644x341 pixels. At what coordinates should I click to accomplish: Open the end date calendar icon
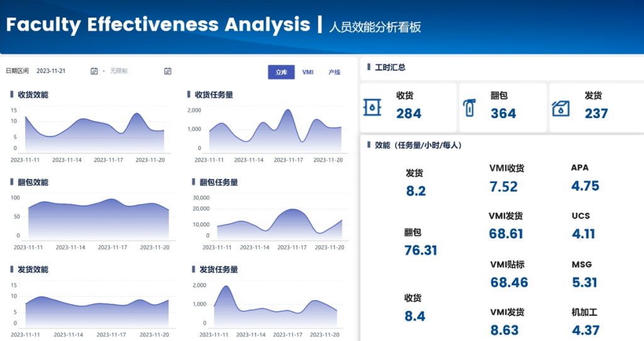pyautogui.click(x=168, y=72)
